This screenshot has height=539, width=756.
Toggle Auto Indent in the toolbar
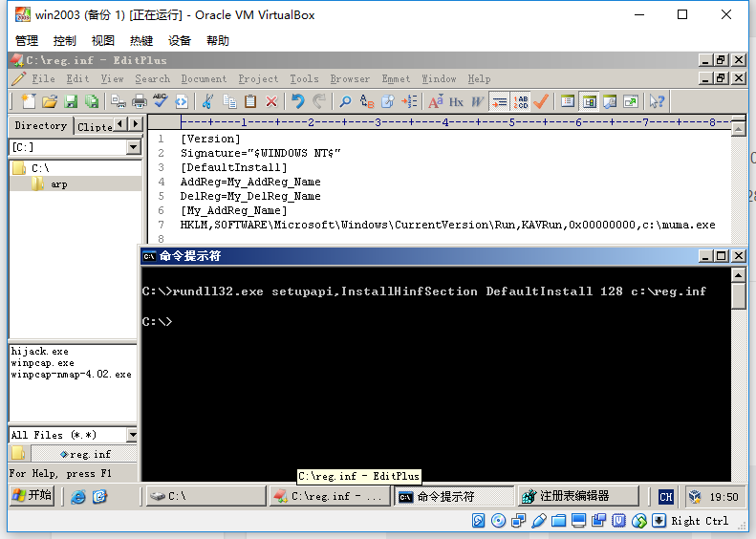[499, 101]
